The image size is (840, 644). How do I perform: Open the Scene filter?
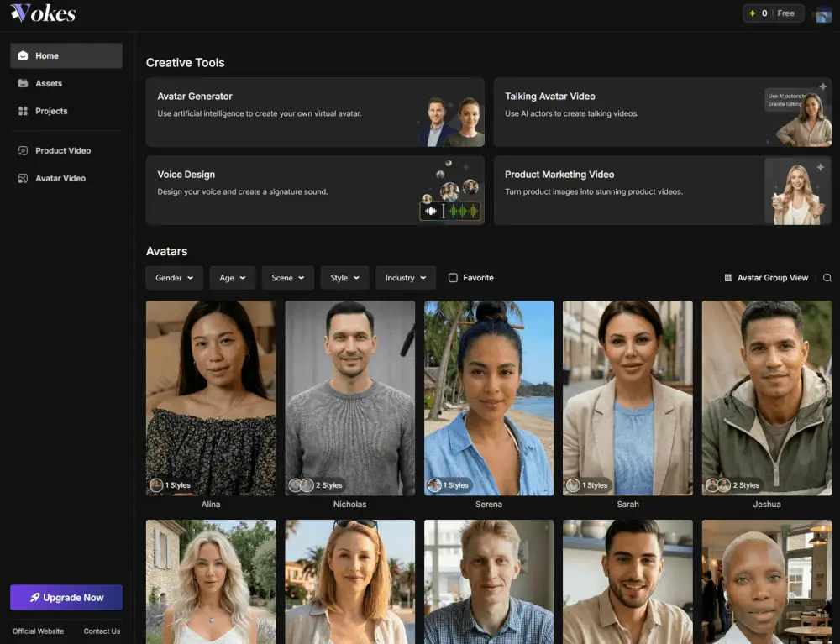[x=287, y=277]
